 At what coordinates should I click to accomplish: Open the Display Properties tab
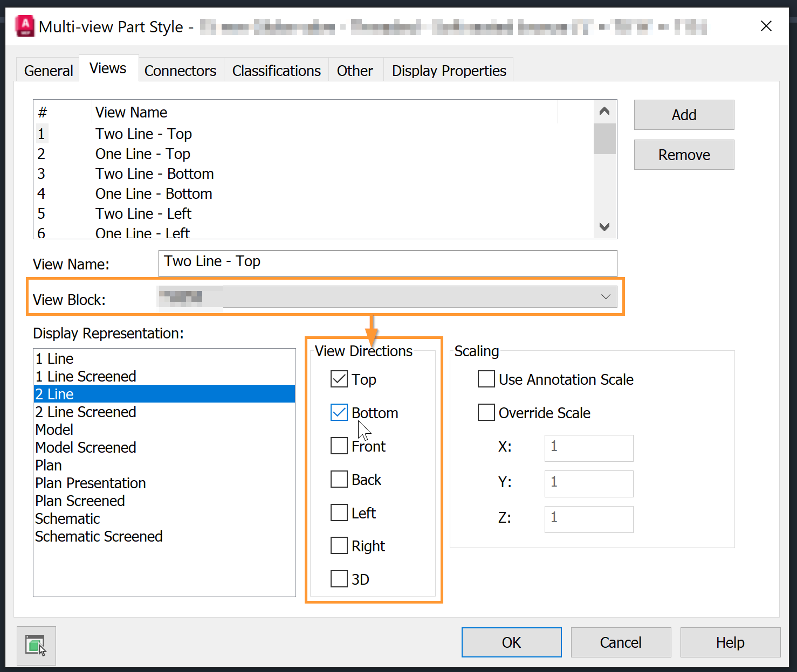tap(449, 71)
